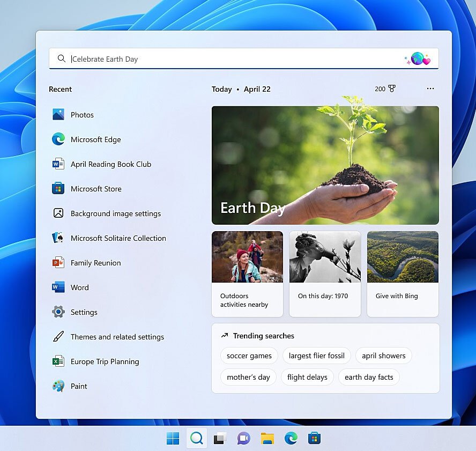Search trending 'soccer games'
The width and height of the screenshot is (476, 451).
tap(249, 356)
